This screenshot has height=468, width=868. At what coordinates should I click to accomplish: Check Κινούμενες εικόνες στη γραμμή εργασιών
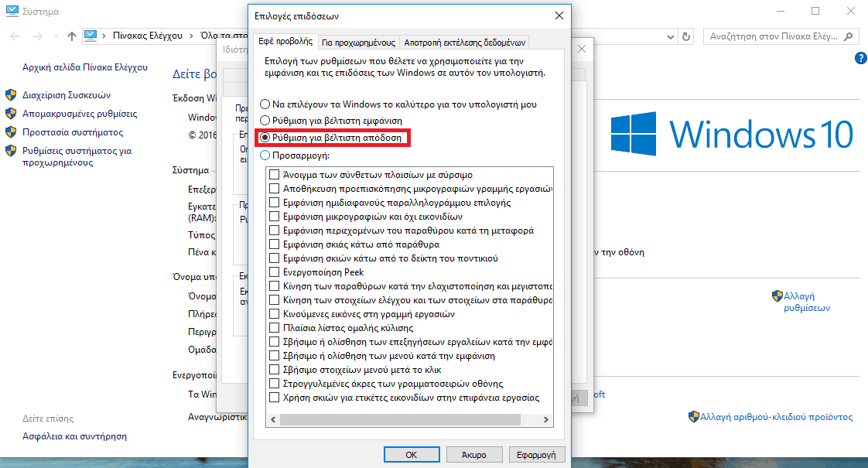pos(274,313)
